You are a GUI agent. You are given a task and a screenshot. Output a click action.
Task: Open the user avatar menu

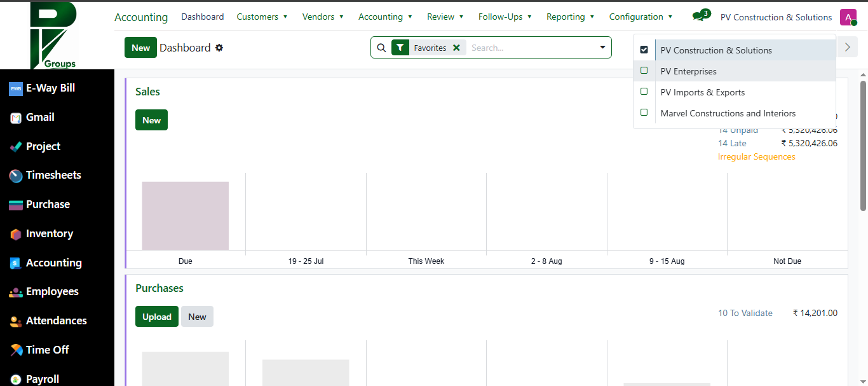(848, 17)
